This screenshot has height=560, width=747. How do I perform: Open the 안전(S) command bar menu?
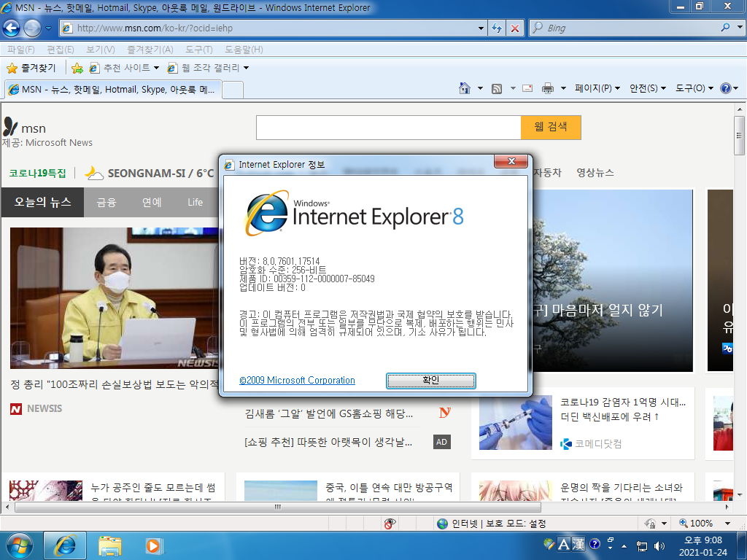pos(648,88)
